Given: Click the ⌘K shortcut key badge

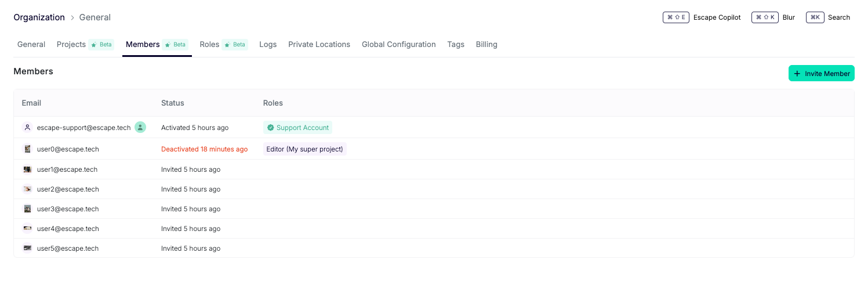Looking at the screenshot, I should pos(815,17).
